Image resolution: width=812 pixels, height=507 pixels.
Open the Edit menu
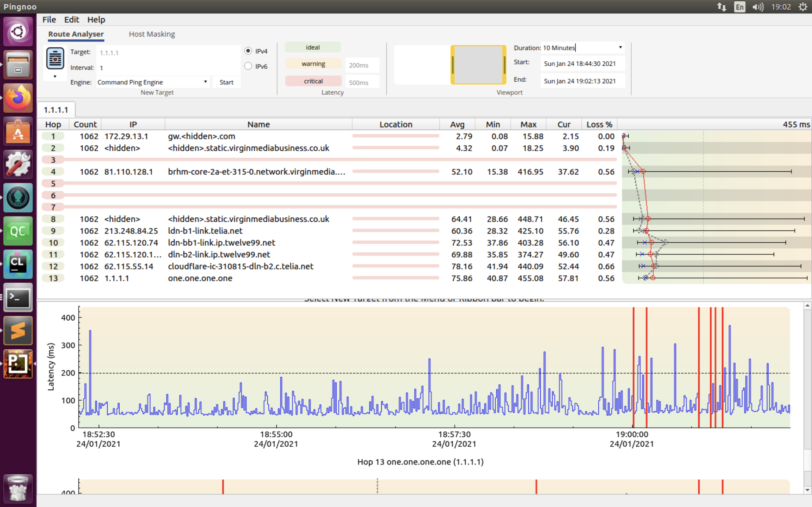[x=72, y=20]
